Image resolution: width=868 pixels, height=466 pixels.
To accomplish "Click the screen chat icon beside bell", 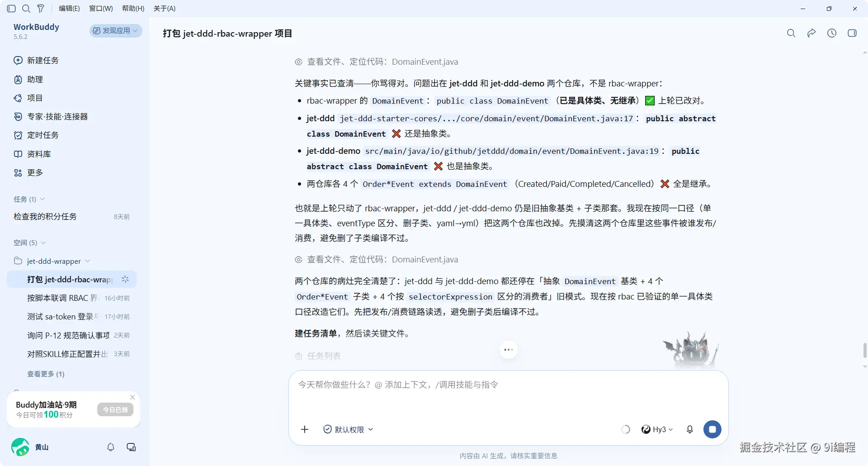I will click(131, 447).
